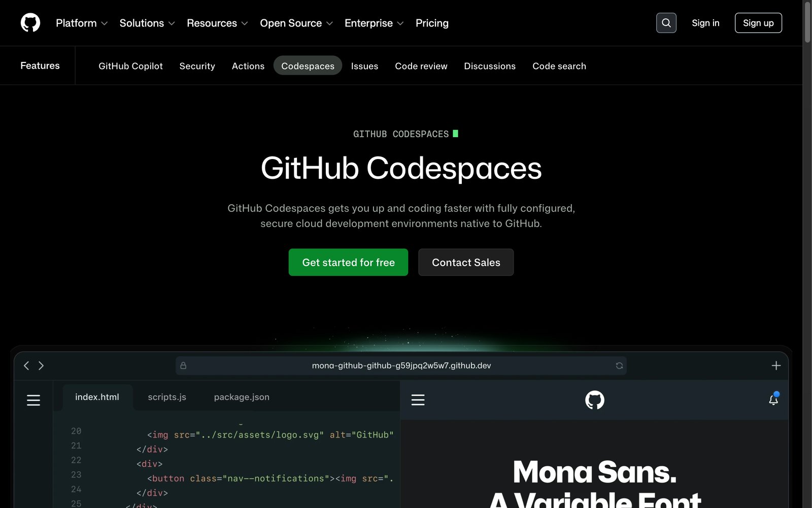Select the Codespaces feature tab
The width and height of the screenshot is (812, 508).
308,66
